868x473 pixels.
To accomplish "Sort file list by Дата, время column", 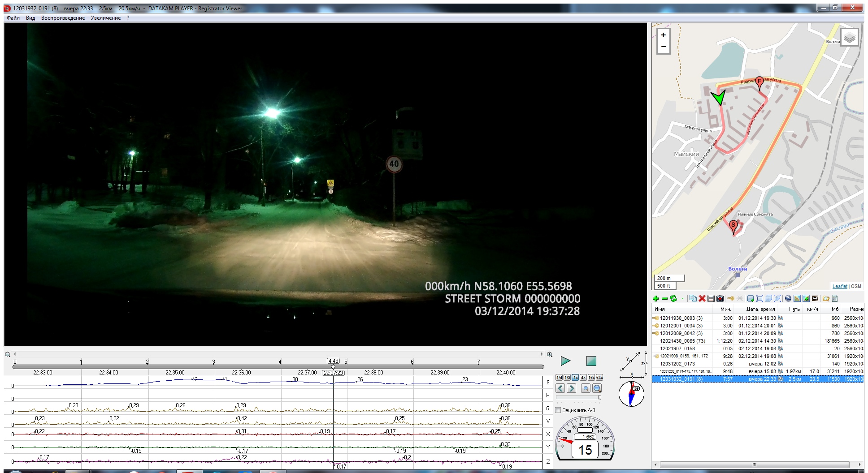I will pos(760,309).
